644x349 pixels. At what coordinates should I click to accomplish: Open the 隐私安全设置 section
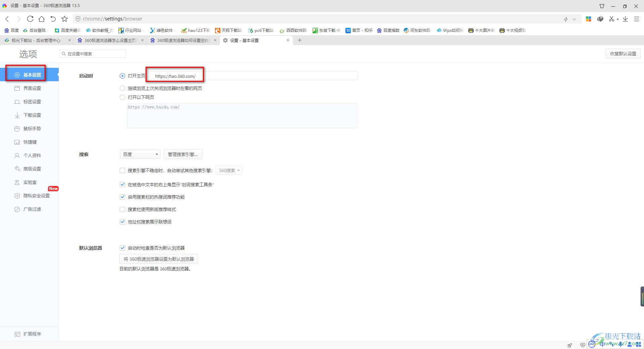30,196
